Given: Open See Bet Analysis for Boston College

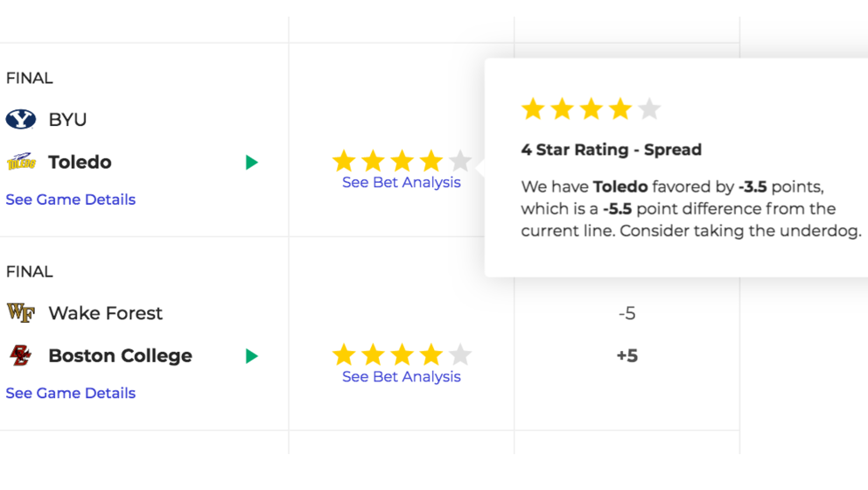Looking at the screenshot, I should click(402, 376).
